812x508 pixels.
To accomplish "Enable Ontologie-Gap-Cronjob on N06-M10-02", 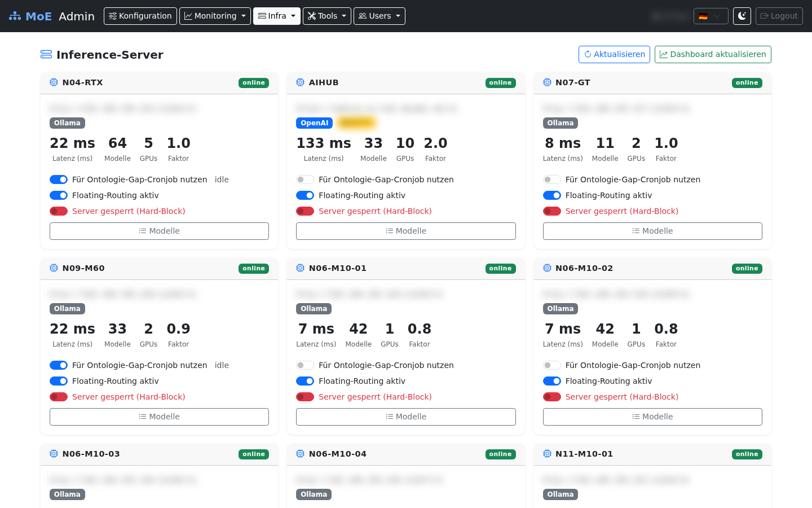I will click(x=552, y=365).
